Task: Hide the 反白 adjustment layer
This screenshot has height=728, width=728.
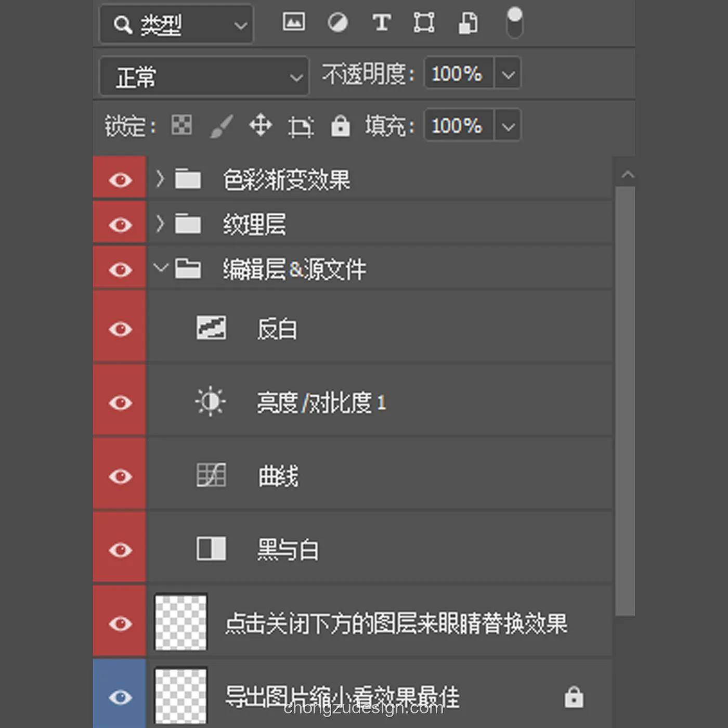Action: 120,329
